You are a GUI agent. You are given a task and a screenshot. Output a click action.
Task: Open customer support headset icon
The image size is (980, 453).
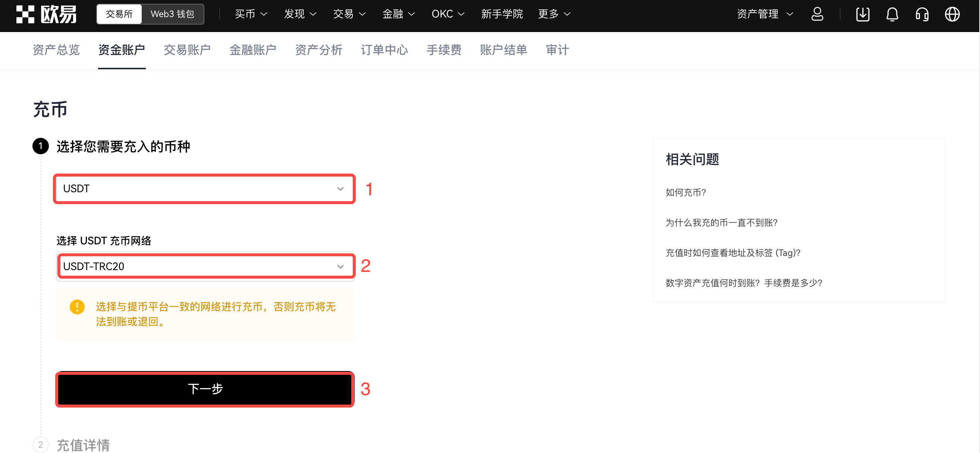922,15
